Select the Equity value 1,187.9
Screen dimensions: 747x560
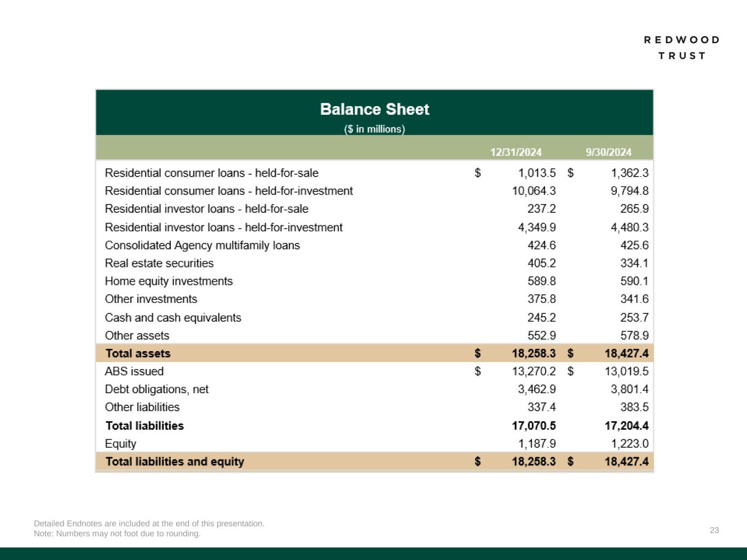pyautogui.click(x=536, y=444)
